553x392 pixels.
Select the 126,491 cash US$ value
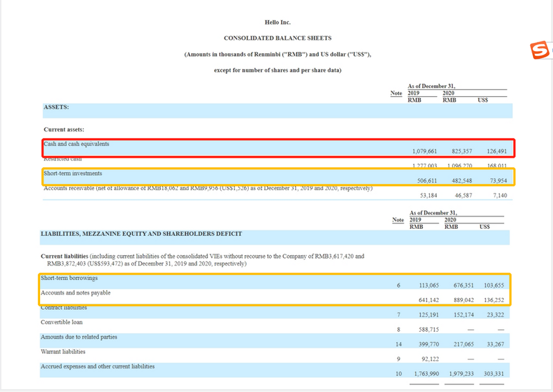[x=496, y=151]
